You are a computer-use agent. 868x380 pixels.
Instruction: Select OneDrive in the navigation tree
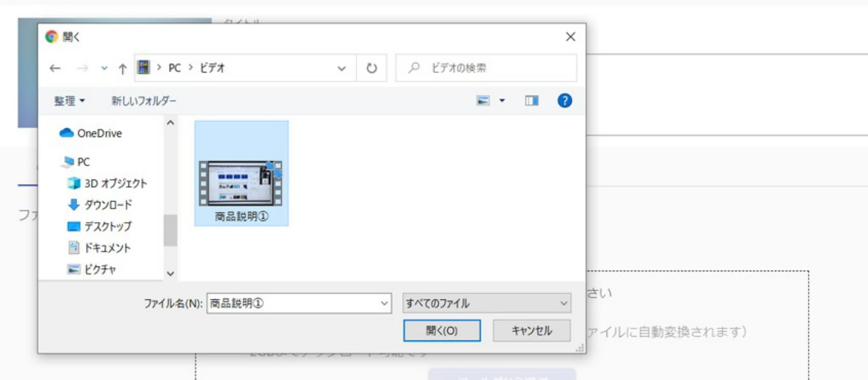[91, 133]
